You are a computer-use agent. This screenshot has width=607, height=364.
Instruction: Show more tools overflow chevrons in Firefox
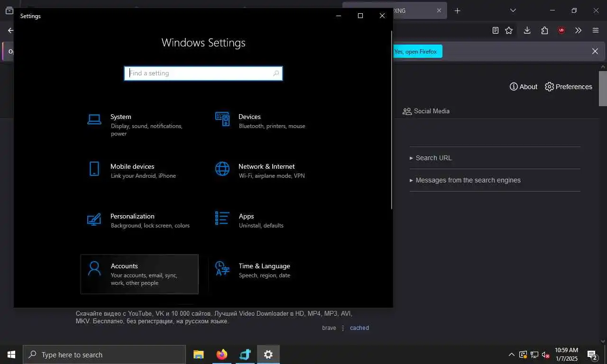578,30
